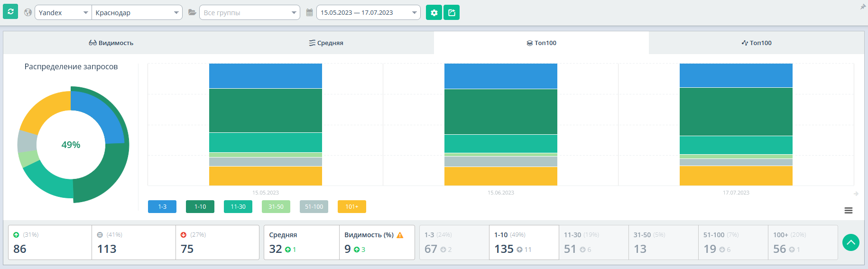Viewport: 868px width, 269px height.
Task: Open the Краснодар region dropdown
Action: click(x=137, y=12)
